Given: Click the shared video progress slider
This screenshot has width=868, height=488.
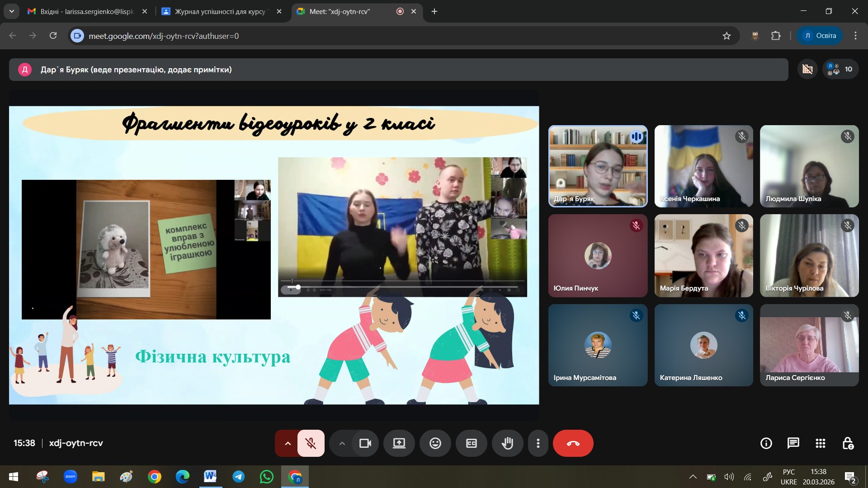Looking at the screenshot, I should pyautogui.click(x=298, y=287).
